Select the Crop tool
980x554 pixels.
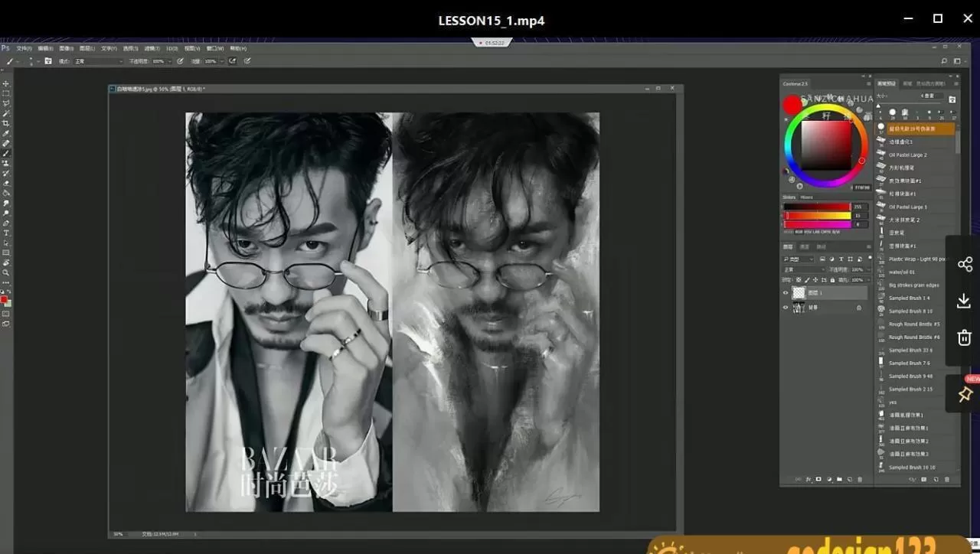6,123
